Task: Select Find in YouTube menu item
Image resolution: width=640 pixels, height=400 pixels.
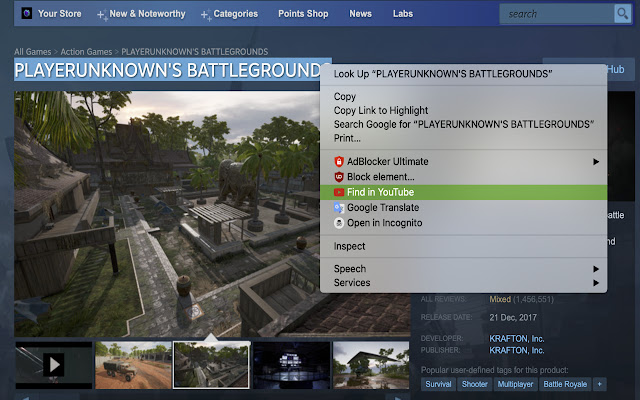Action: tap(463, 192)
